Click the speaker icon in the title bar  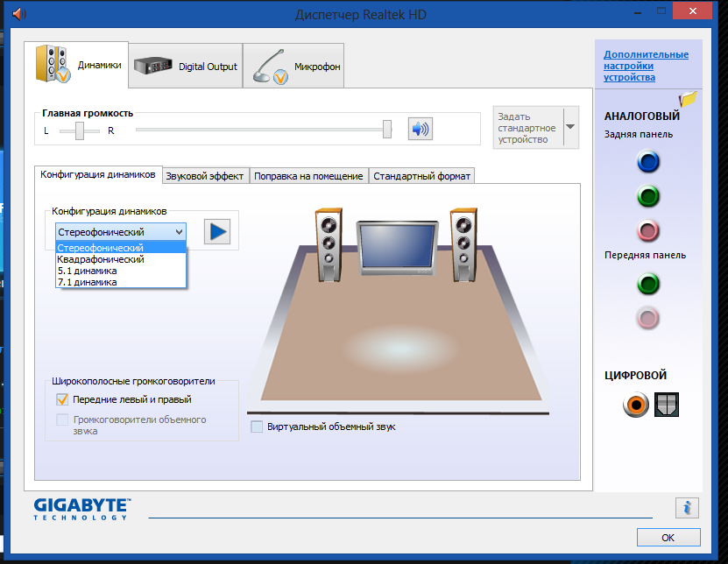click(19, 14)
